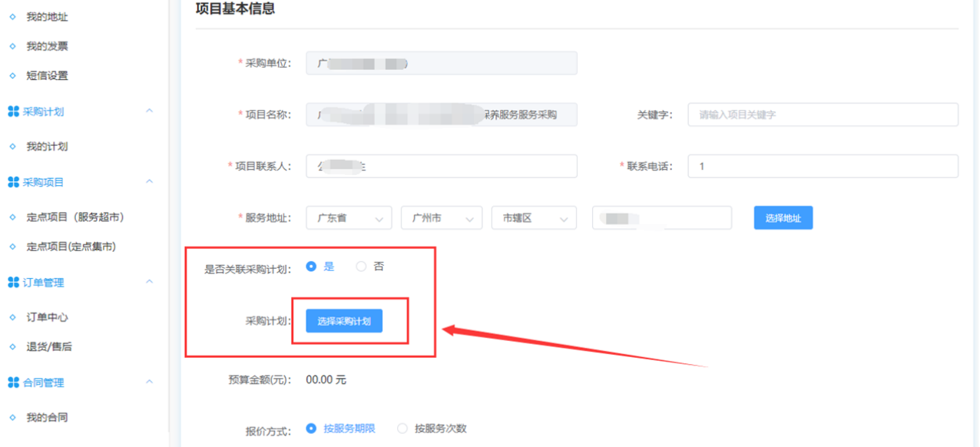The width and height of the screenshot is (980, 447).
Task: Click diamond icon beside 短信设置
Action: pos(12,76)
